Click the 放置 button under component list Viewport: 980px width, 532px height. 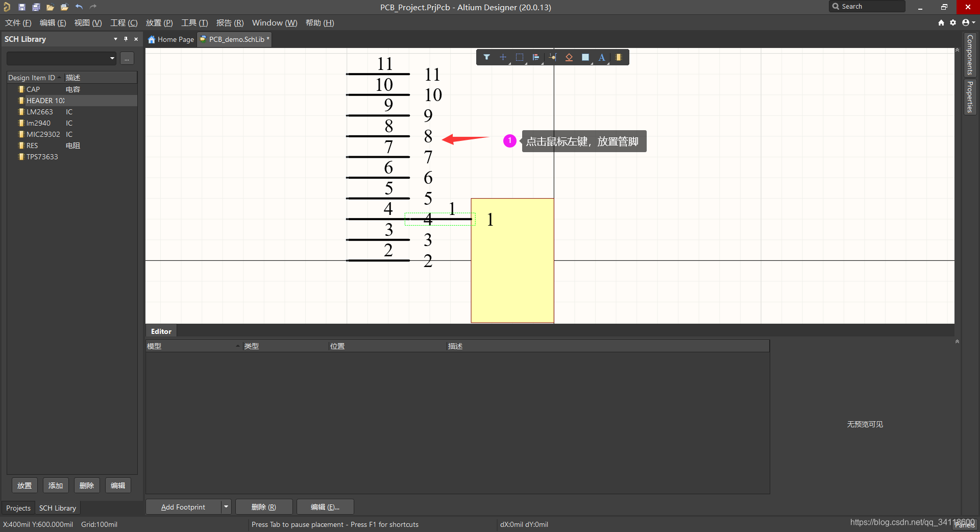pos(24,486)
